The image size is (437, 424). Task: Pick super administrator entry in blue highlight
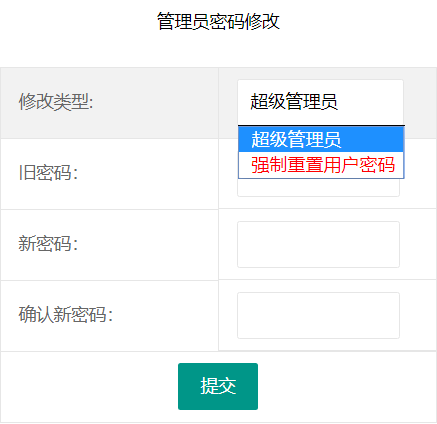pyautogui.click(x=296, y=139)
